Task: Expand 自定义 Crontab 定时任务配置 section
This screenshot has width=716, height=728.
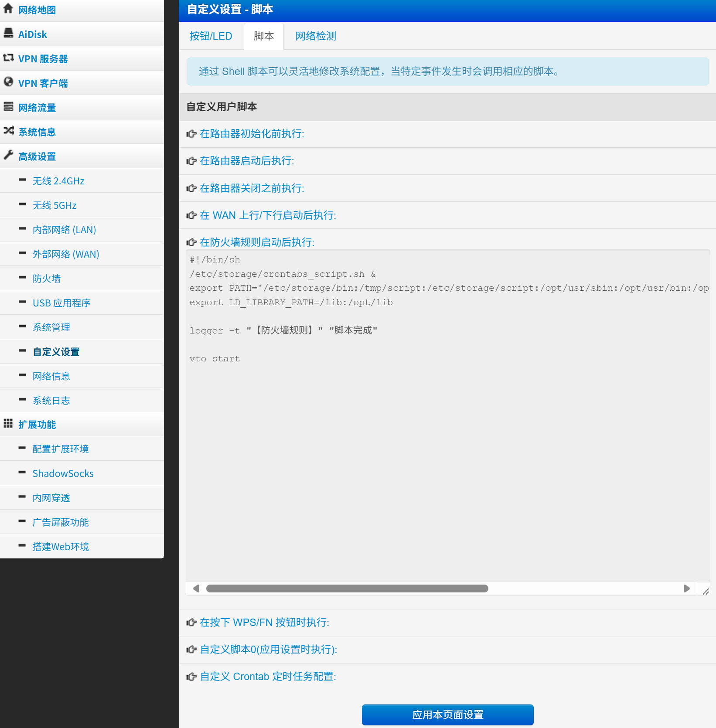Action: click(268, 676)
